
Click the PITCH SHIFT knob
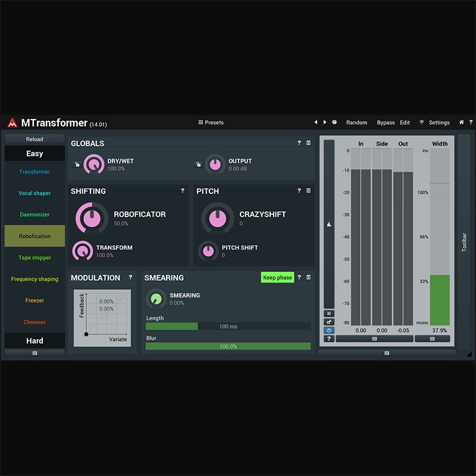click(208, 250)
